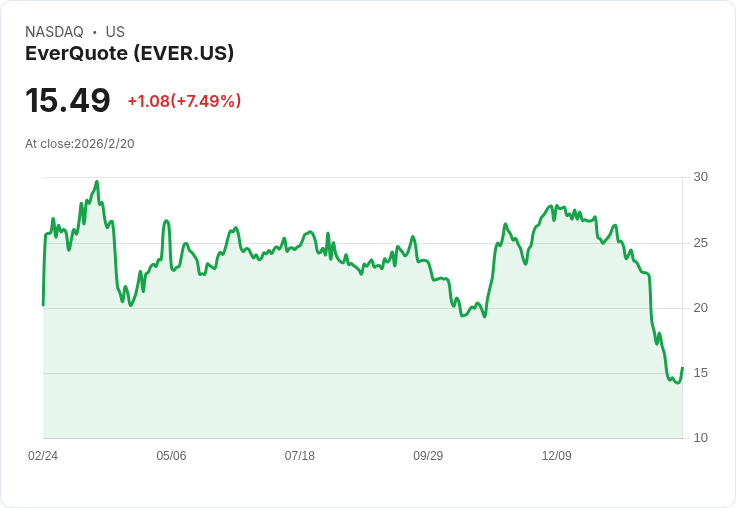Click the 15 price axis label
Viewport: 736px width, 508px height.
point(700,373)
